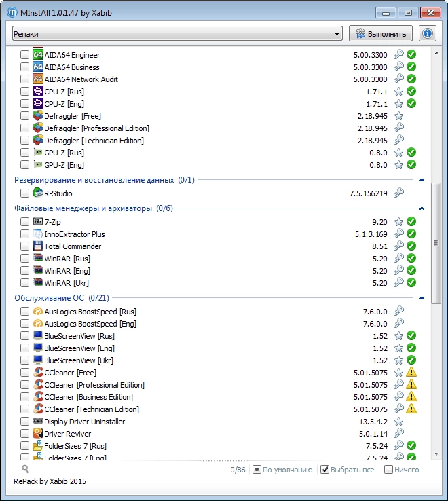This screenshot has height=501, width=448.
Task: Click the BlueScreenView [Eng] monitor icon
Action: click(38, 348)
